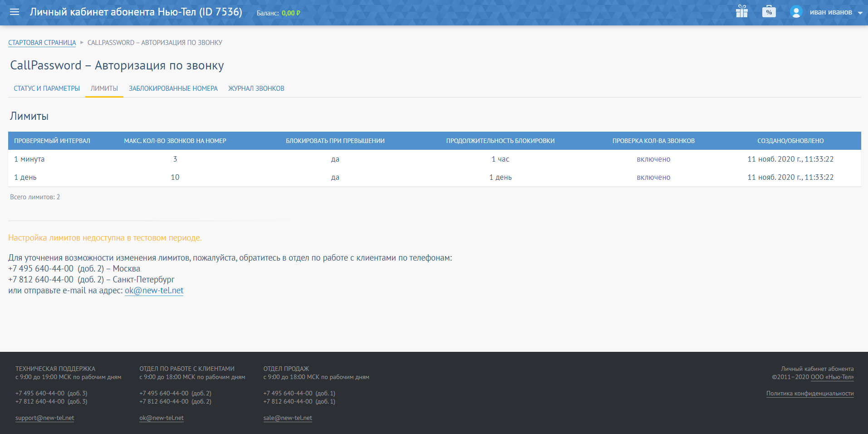Click Moscow phone +7 495 640-44-00 in main text
This screenshot has height=434, width=868.
pos(41,269)
